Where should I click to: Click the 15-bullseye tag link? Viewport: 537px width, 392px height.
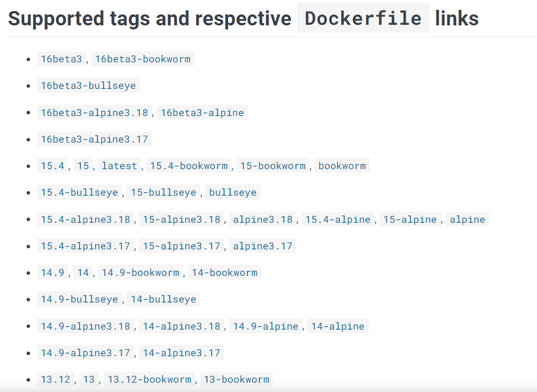pos(164,193)
